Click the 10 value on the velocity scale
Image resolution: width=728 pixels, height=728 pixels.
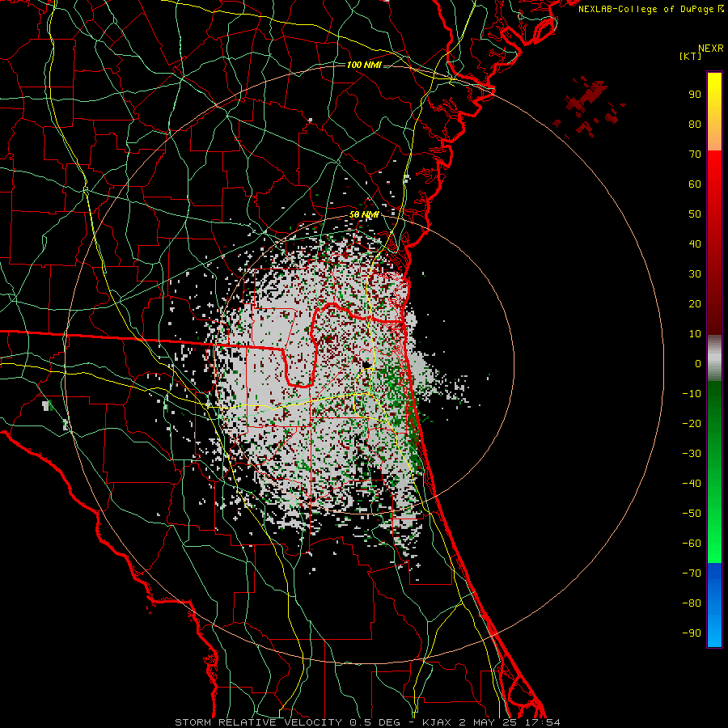coord(695,334)
